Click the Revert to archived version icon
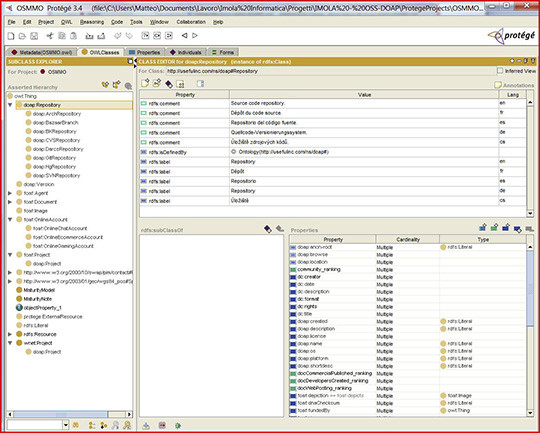Image resolution: width=540 pixels, height=433 pixels. (x=101, y=36)
